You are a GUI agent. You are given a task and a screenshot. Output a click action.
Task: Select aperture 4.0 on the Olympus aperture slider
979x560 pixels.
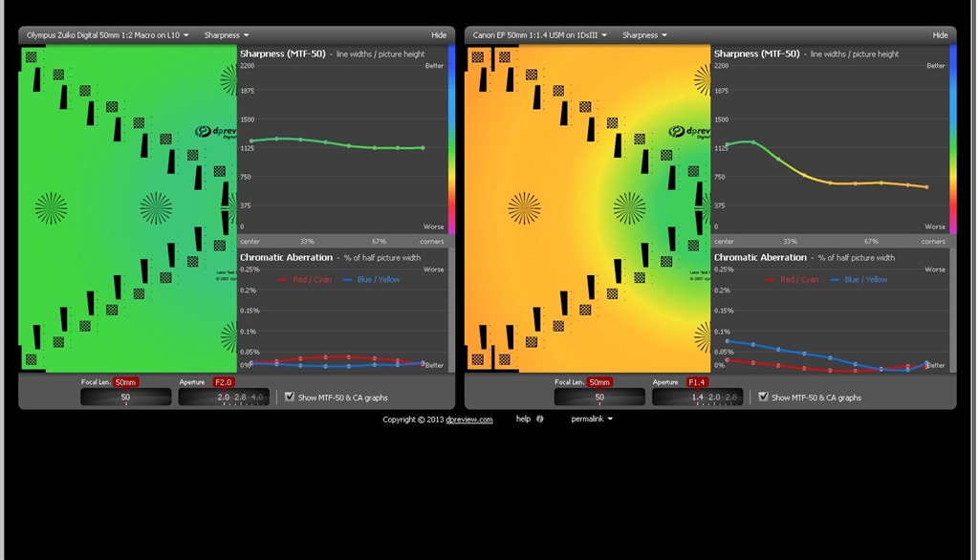[257, 397]
